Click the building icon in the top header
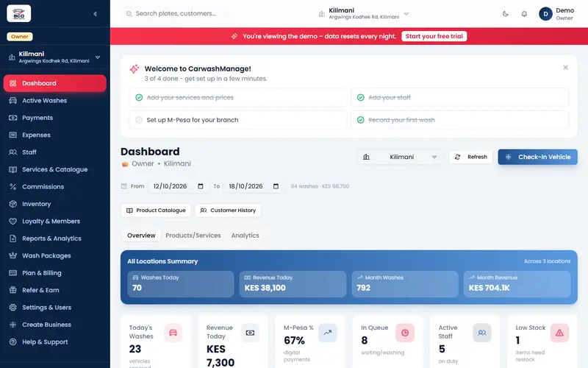 tap(322, 14)
